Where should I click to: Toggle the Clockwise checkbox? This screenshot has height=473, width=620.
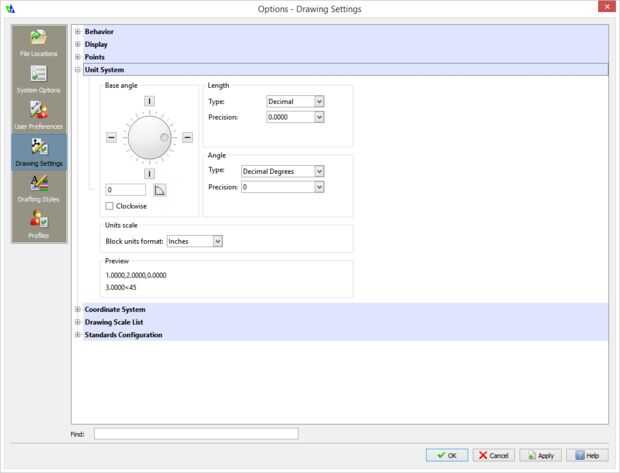point(110,206)
